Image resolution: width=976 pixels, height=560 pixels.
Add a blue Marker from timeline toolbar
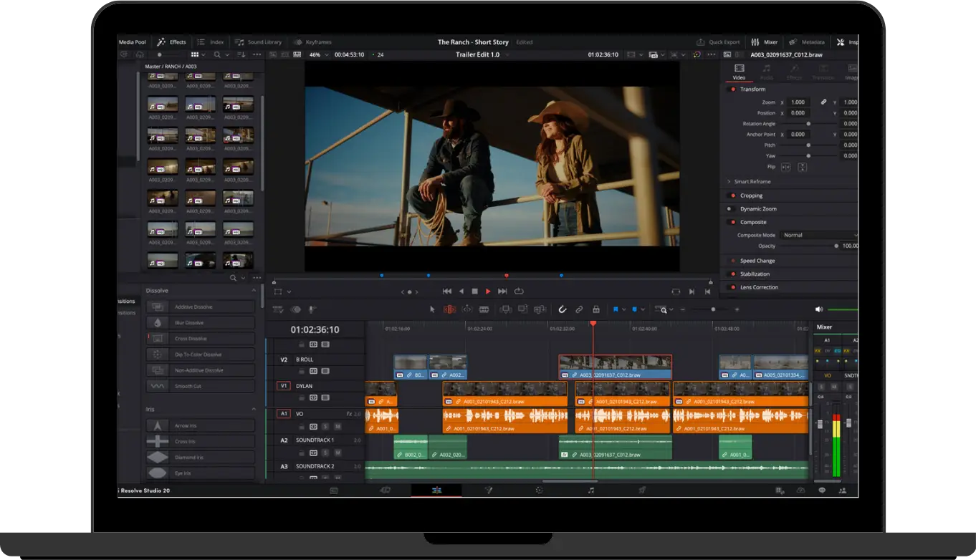point(634,309)
